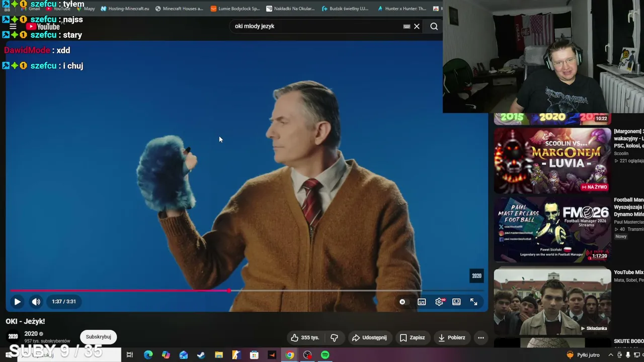This screenshot has height=362, width=644.
Task: Open the Mapy bookmark
Action: [85, 9]
